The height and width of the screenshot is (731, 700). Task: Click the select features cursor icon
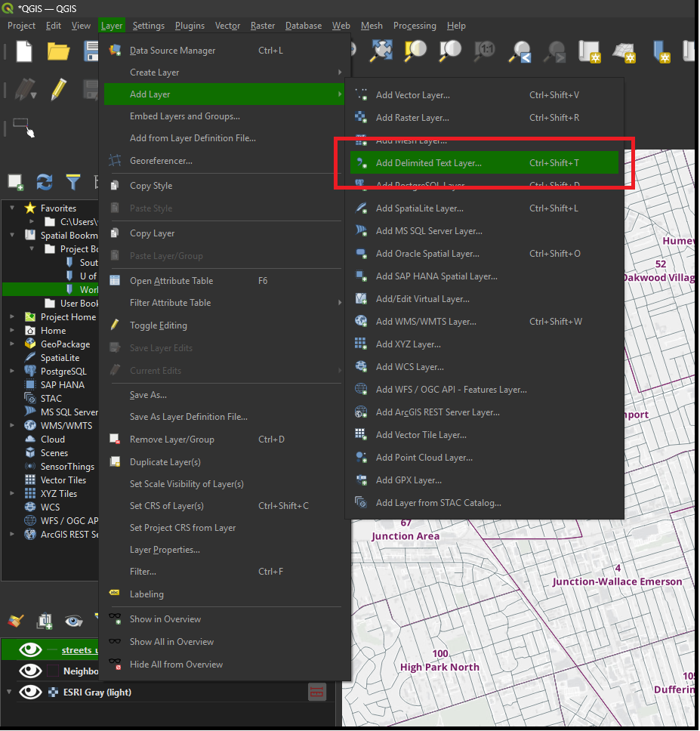click(23, 128)
